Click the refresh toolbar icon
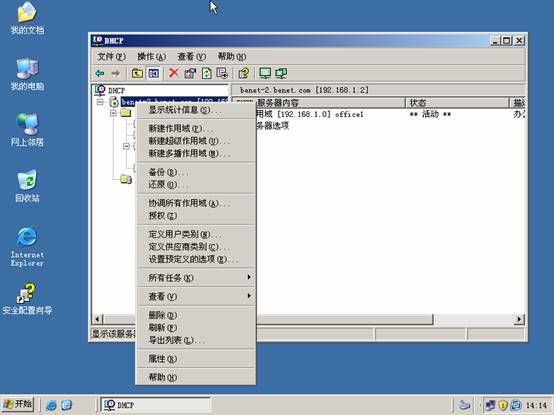Viewport: 554px width, 415px height. pos(206,73)
